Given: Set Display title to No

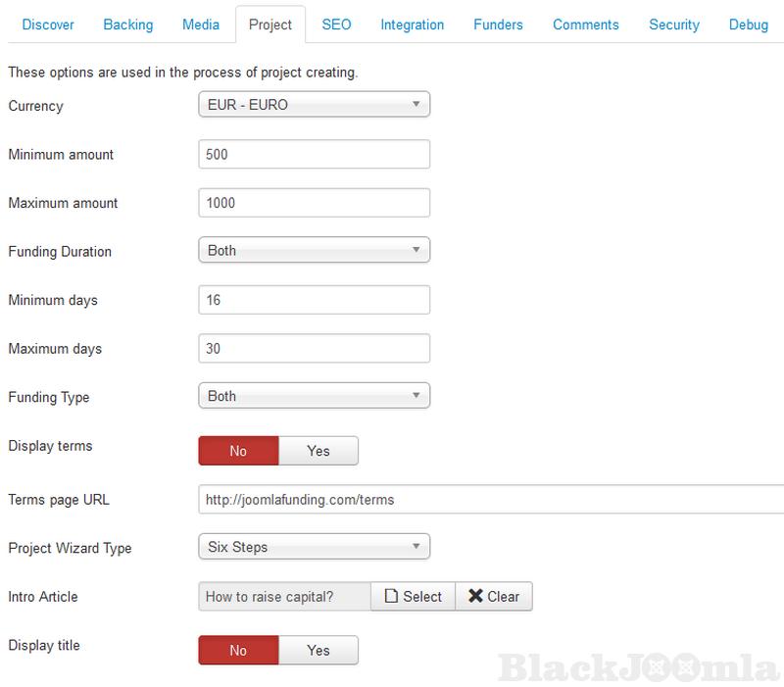Looking at the screenshot, I should click(x=238, y=650).
